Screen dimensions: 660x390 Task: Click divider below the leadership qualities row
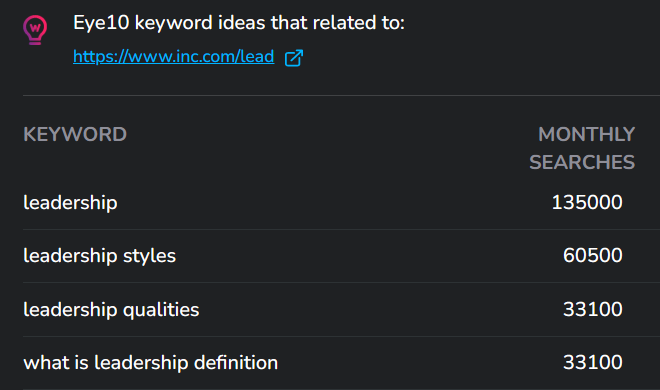341,336
